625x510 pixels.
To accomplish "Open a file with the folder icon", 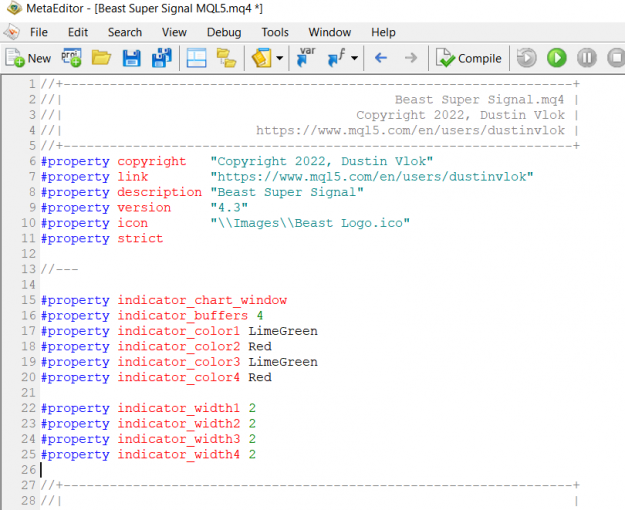I will tap(101, 58).
